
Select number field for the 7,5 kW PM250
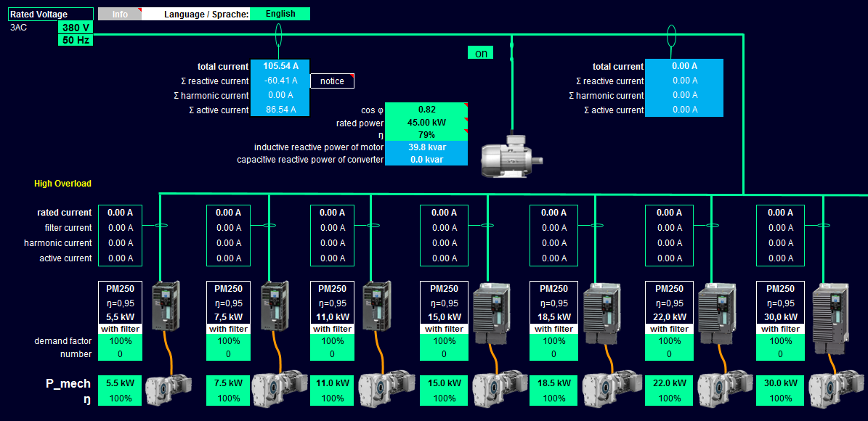pos(228,354)
